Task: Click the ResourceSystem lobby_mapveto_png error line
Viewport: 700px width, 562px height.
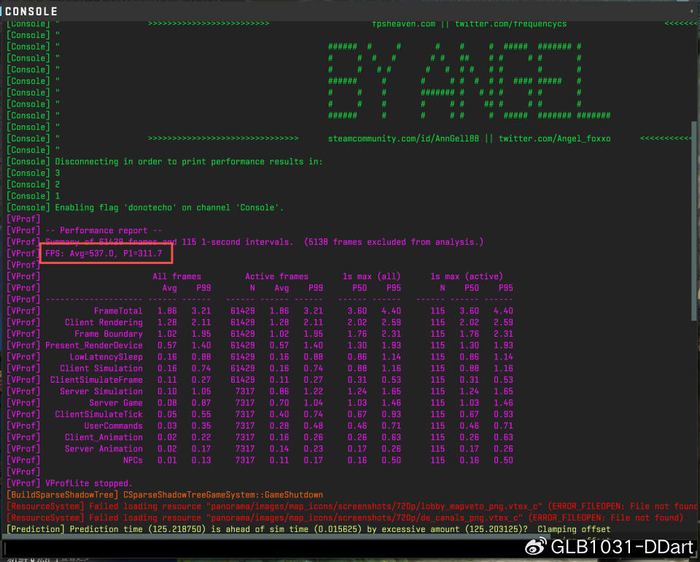Action: point(351,507)
